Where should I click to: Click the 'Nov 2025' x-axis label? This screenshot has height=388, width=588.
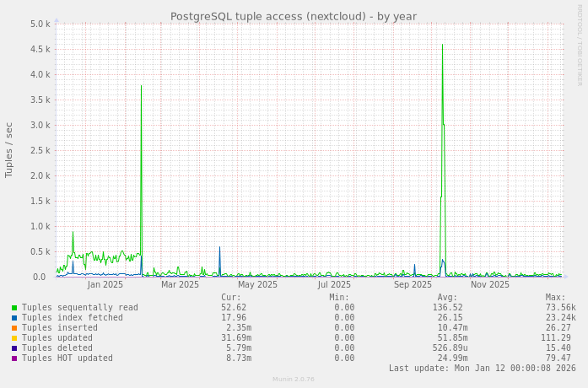[490, 284]
